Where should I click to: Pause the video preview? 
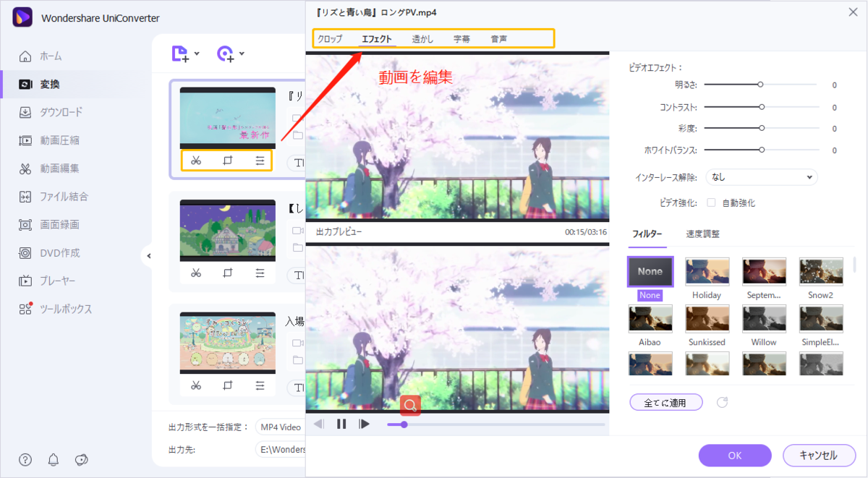pos(341,424)
